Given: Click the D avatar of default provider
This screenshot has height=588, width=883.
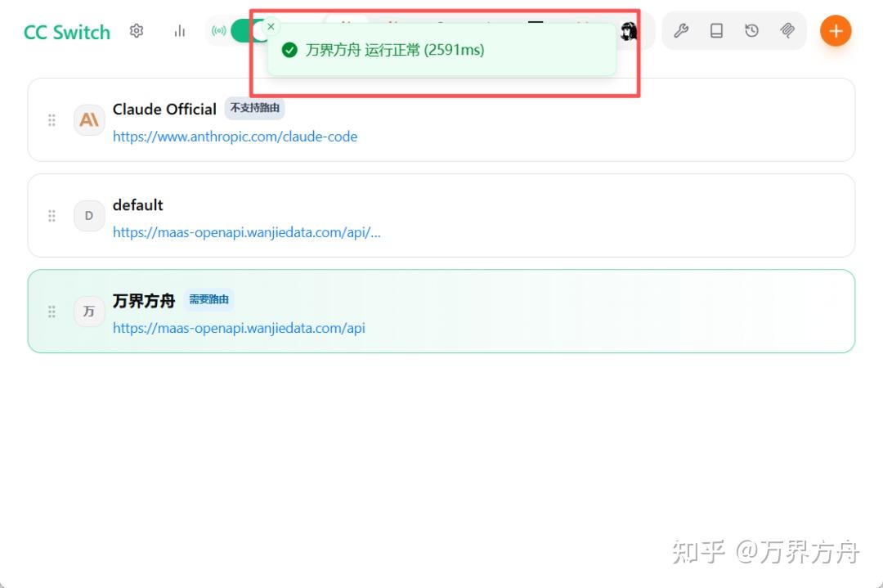Looking at the screenshot, I should (89, 216).
